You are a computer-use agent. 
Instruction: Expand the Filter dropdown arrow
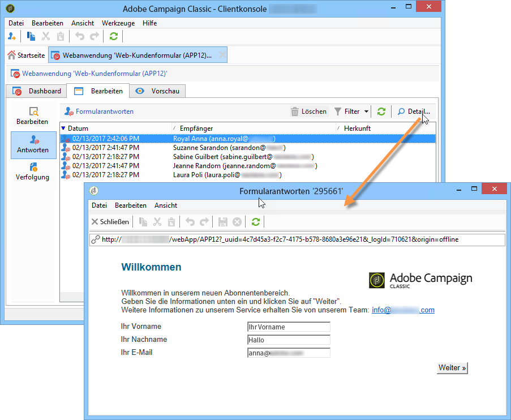tap(366, 112)
